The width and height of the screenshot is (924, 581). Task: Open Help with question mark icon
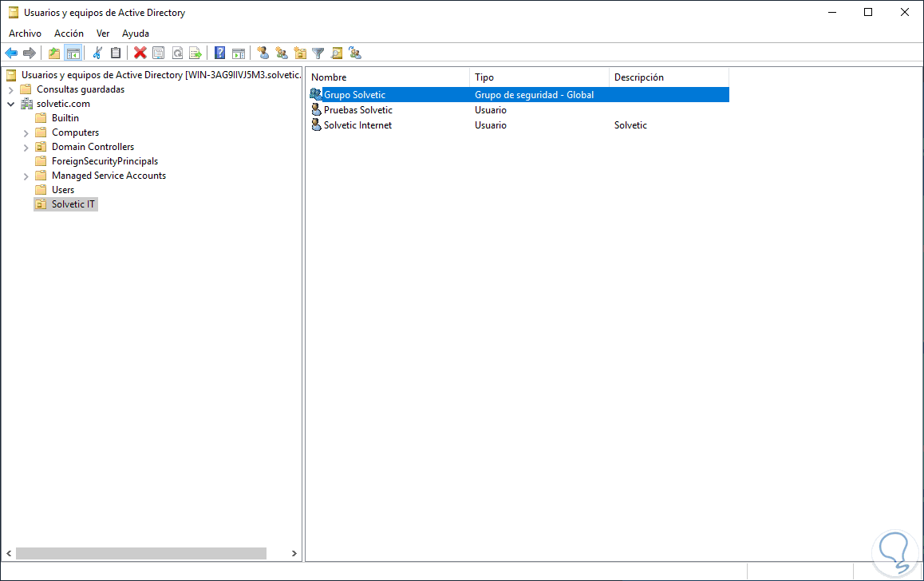coord(219,53)
